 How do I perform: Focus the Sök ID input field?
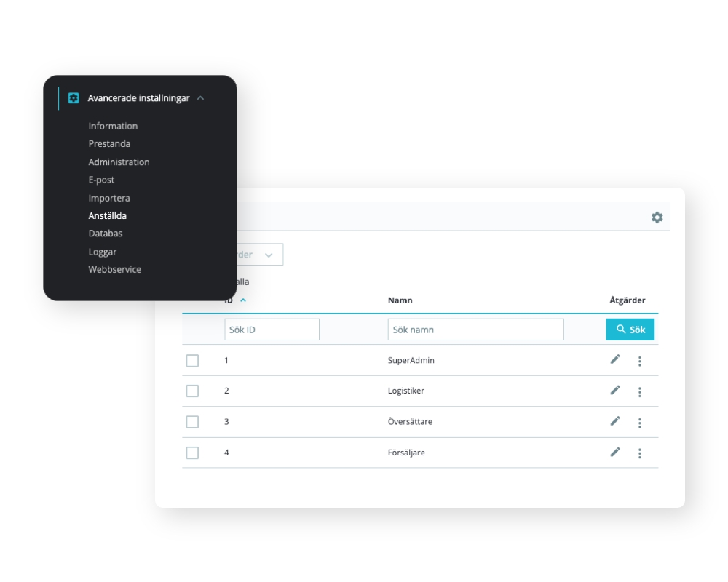pyautogui.click(x=272, y=330)
